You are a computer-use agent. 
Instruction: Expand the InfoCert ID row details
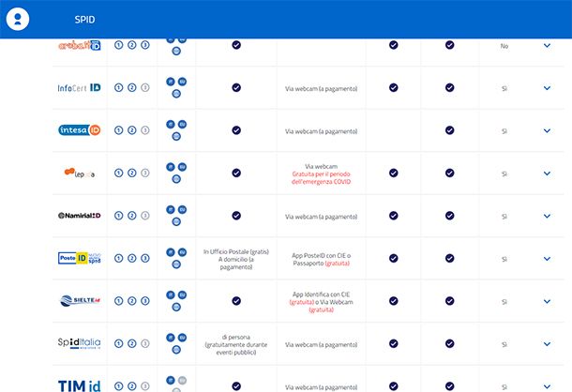coord(547,88)
